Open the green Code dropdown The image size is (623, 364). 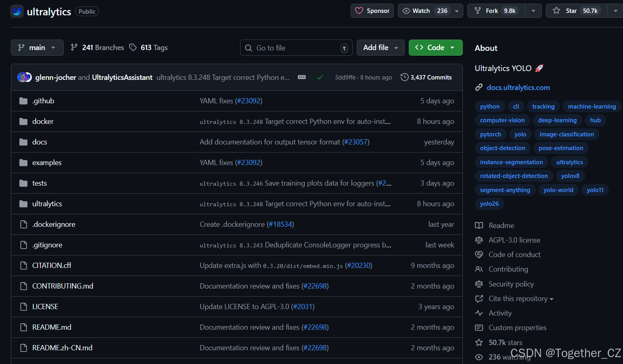click(435, 48)
